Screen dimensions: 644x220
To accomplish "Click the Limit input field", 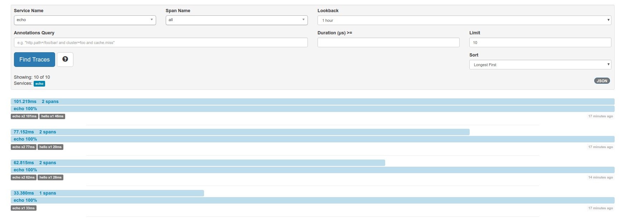I will point(540,43).
